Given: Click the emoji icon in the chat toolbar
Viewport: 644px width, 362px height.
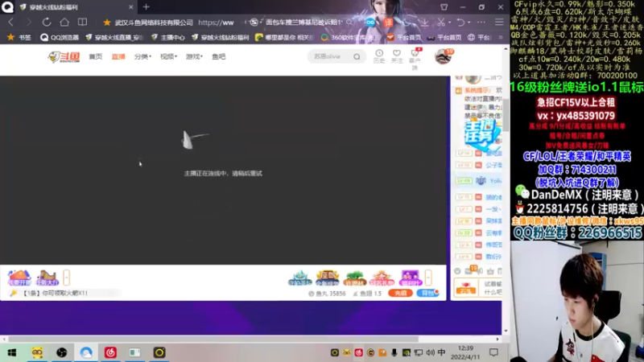Looking at the screenshot, I should click(457, 271).
